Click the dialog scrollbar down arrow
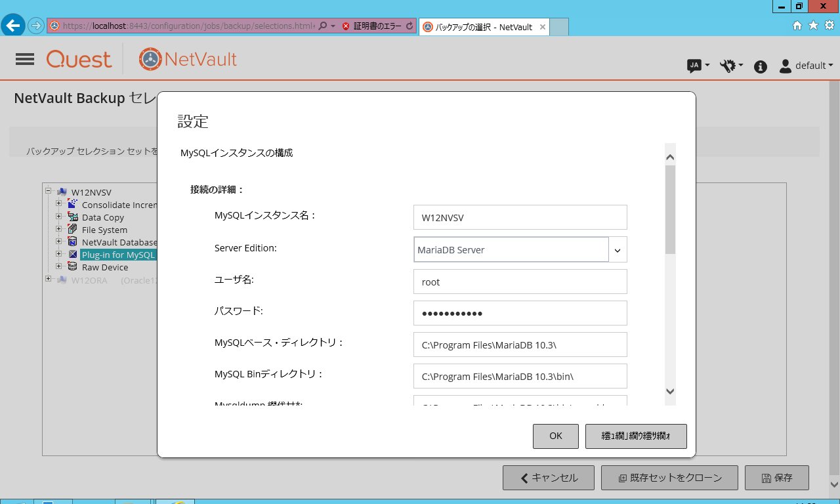This screenshot has width=840, height=504. point(670,391)
